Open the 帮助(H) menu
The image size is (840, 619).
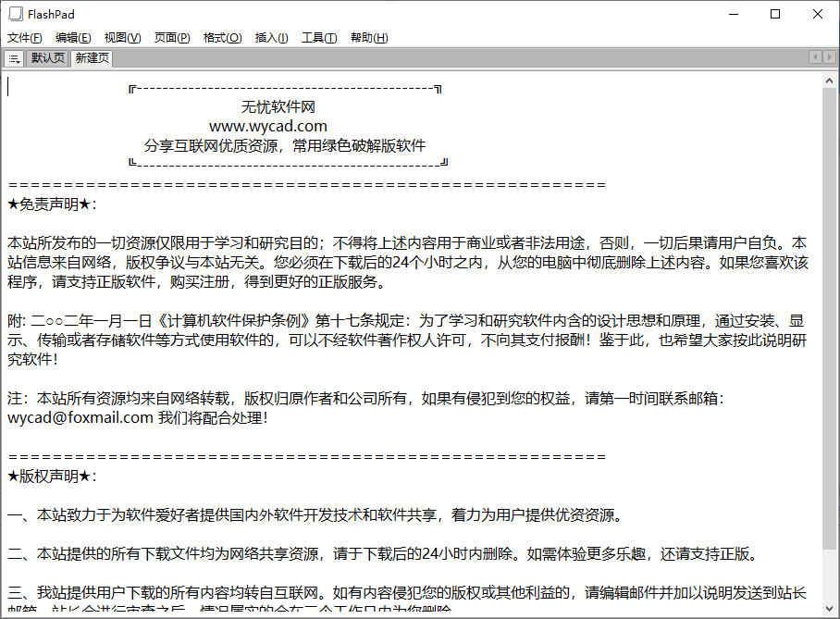pos(369,38)
